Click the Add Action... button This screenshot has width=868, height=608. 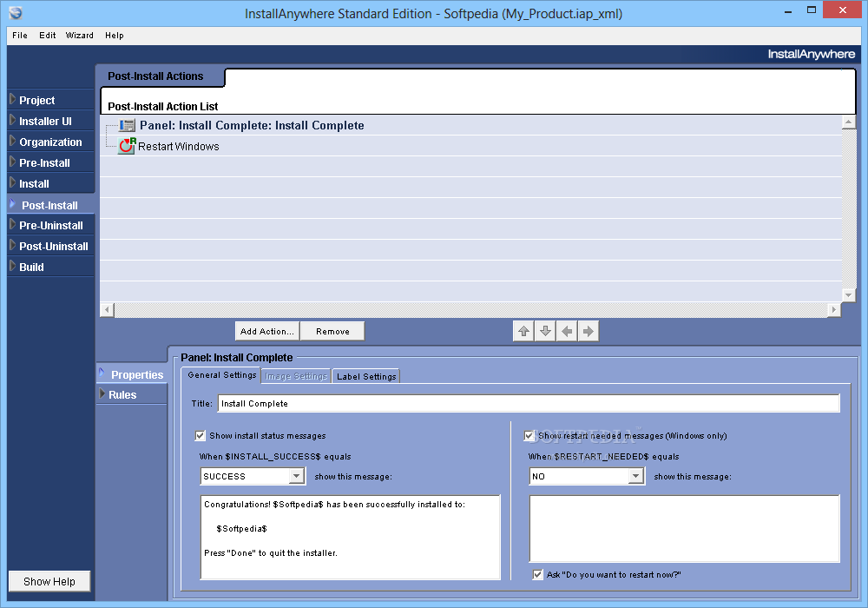click(267, 331)
